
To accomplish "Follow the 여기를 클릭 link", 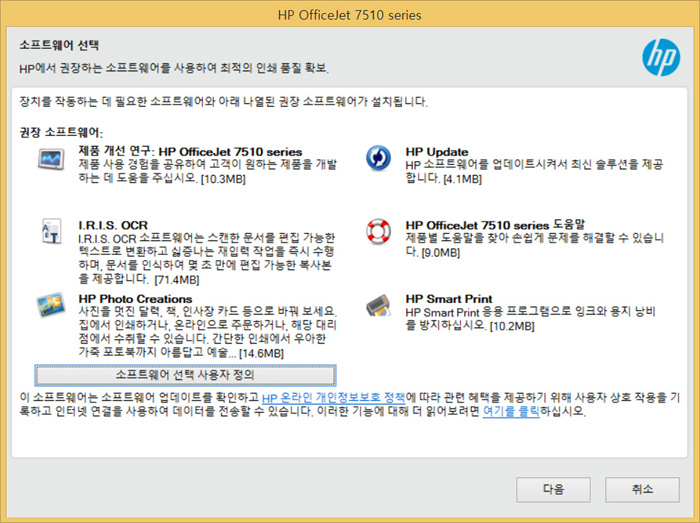I will 511,411.
